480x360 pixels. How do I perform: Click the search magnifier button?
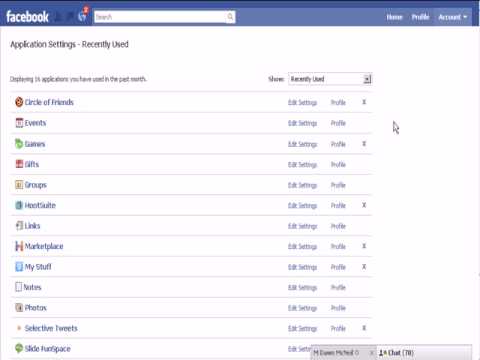pyautogui.click(x=230, y=17)
